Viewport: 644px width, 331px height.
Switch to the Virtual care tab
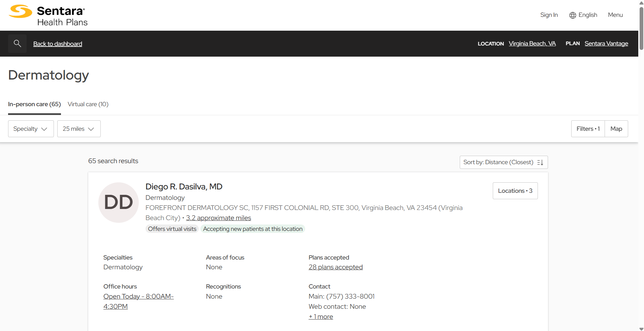tap(88, 104)
